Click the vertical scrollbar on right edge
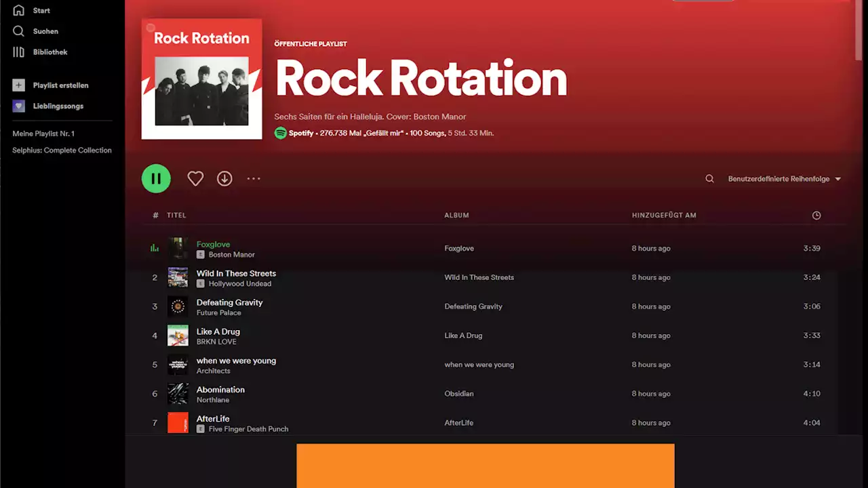Screen dimensions: 868x488 click(860, 30)
